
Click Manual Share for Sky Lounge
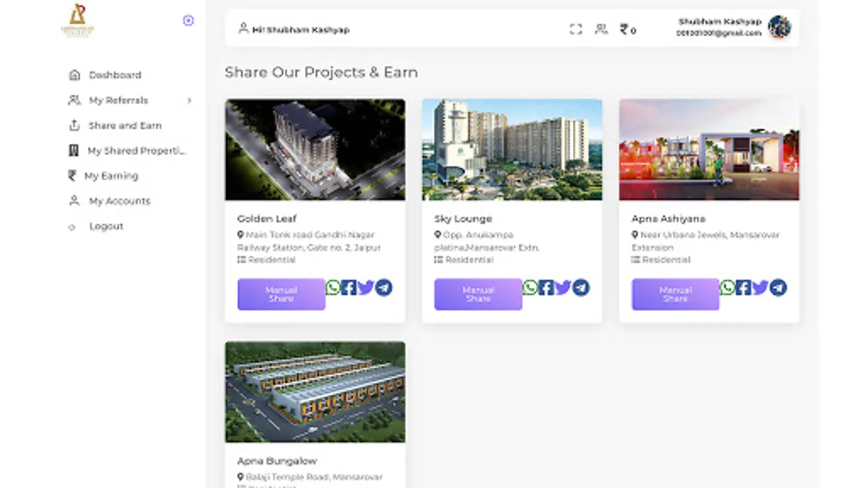(478, 294)
